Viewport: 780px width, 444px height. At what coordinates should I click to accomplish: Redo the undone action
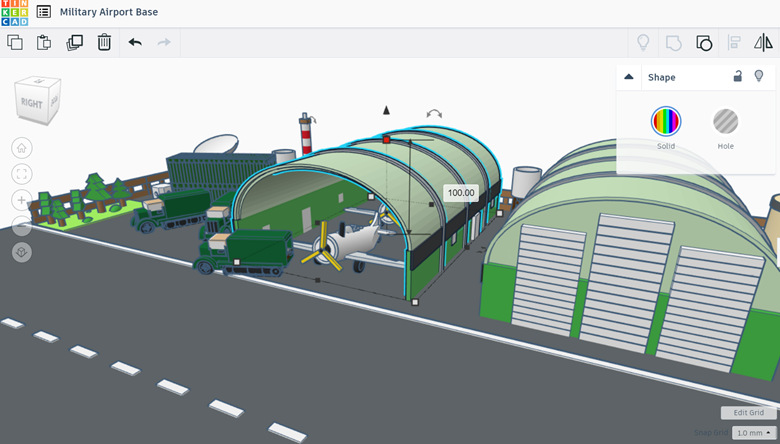tap(164, 42)
